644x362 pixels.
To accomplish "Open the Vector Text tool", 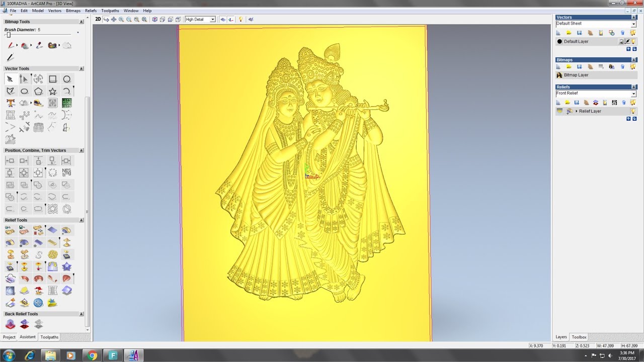I will (10, 103).
